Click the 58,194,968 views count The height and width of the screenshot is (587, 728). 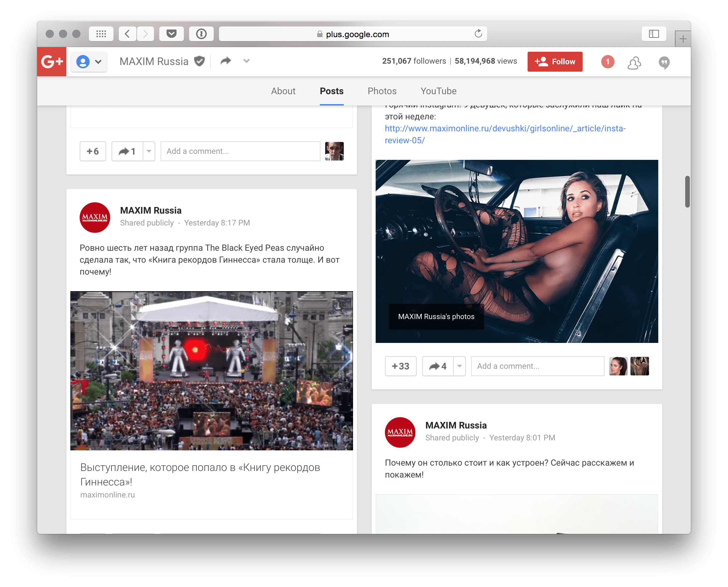tap(485, 61)
